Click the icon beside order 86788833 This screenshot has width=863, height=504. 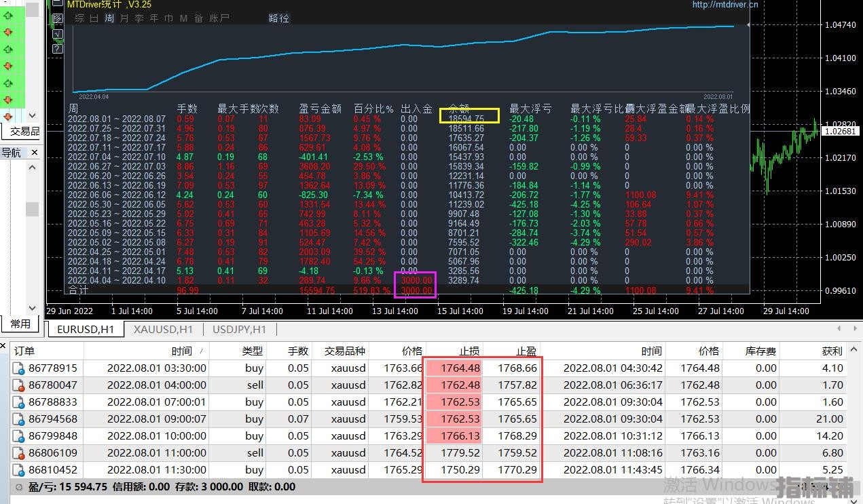click(20, 402)
